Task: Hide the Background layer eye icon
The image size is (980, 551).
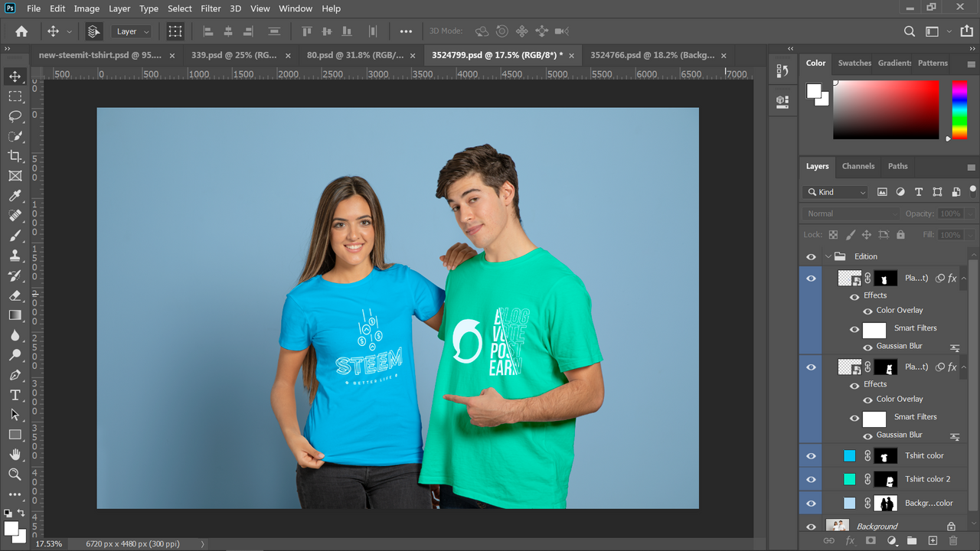Action: pyautogui.click(x=811, y=527)
